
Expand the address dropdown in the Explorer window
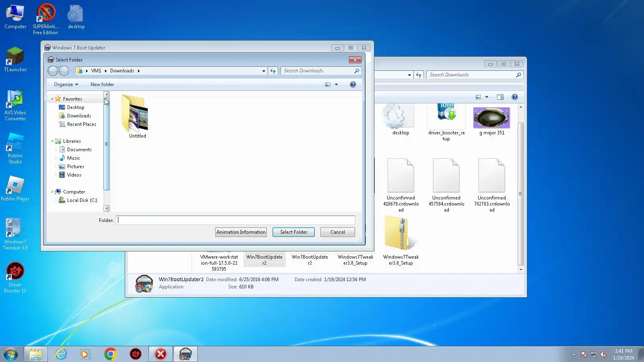coord(409,75)
